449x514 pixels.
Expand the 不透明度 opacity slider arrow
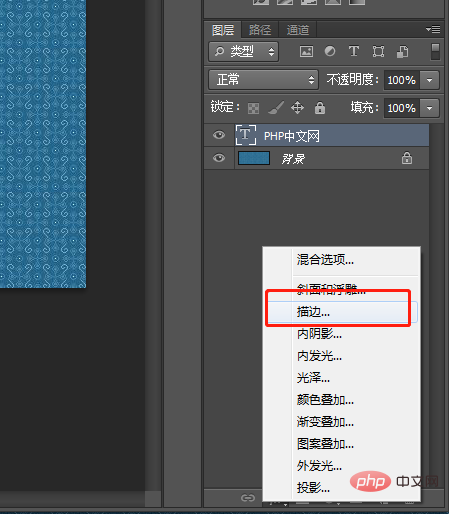click(430, 80)
